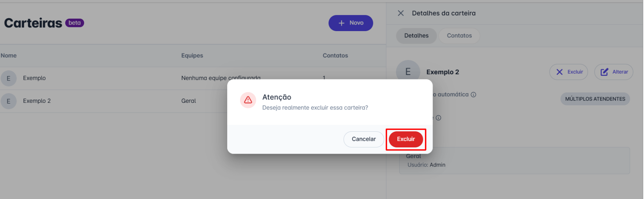644x199 pixels.
Task: Click the X icon in panel's Excluir button
Action: click(559, 72)
